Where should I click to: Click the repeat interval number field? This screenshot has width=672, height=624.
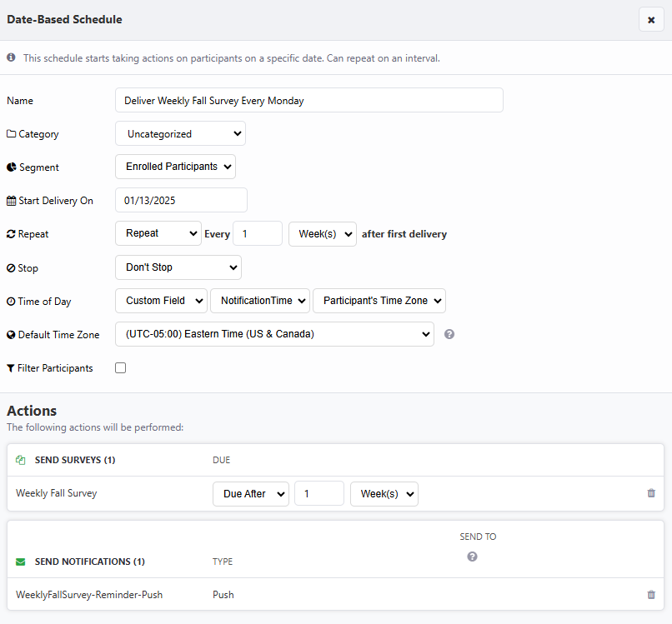[258, 233]
